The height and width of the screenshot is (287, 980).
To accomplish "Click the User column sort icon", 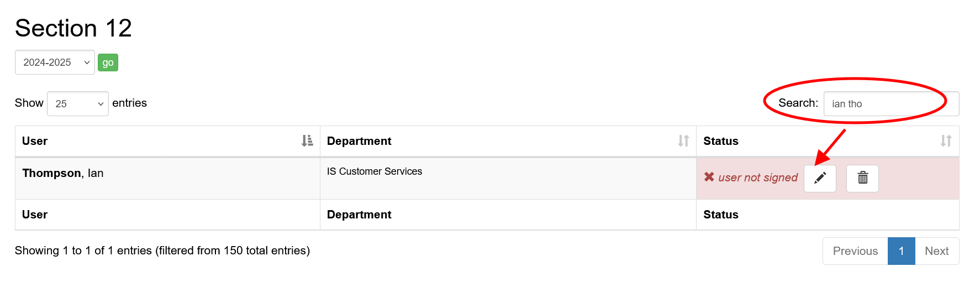I will pos(307,141).
